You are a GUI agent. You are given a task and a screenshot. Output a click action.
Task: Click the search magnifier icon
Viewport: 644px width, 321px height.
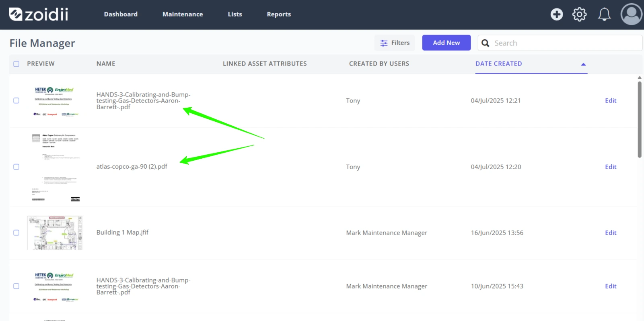click(x=486, y=43)
